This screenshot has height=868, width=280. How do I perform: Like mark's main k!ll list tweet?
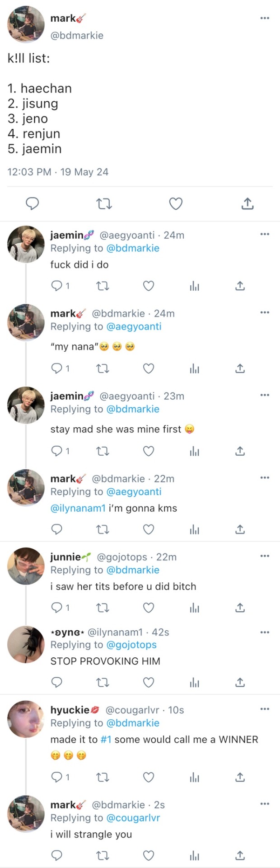176,204
